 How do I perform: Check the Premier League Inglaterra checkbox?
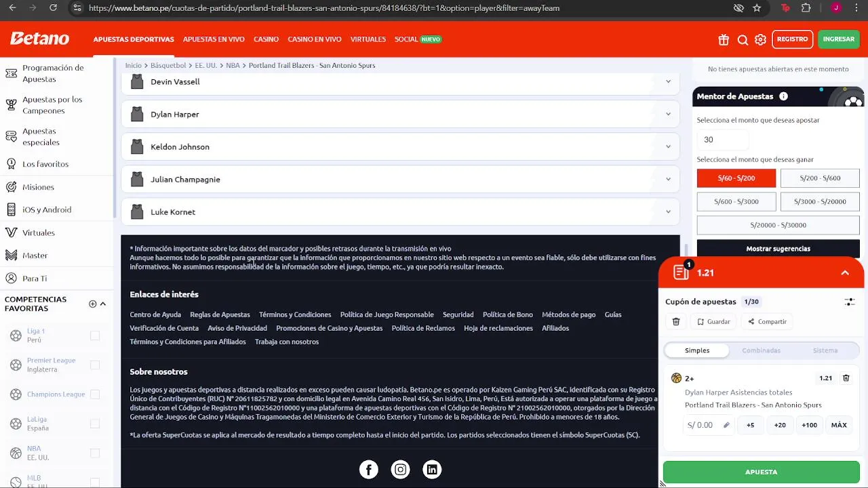95,365
